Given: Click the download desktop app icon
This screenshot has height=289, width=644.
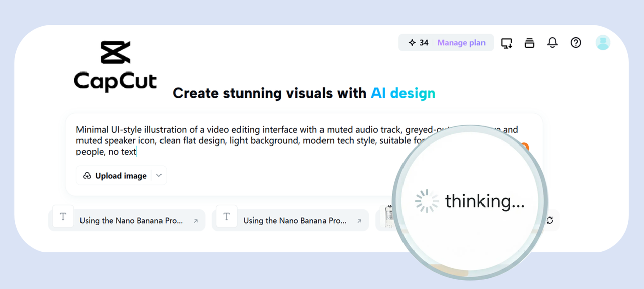Looking at the screenshot, I should coord(506,43).
